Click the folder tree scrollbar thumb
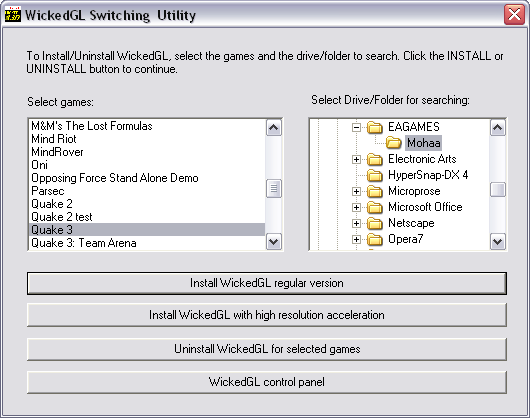The height and width of the screenshot is (419, 530). click(x=498, y=190)
